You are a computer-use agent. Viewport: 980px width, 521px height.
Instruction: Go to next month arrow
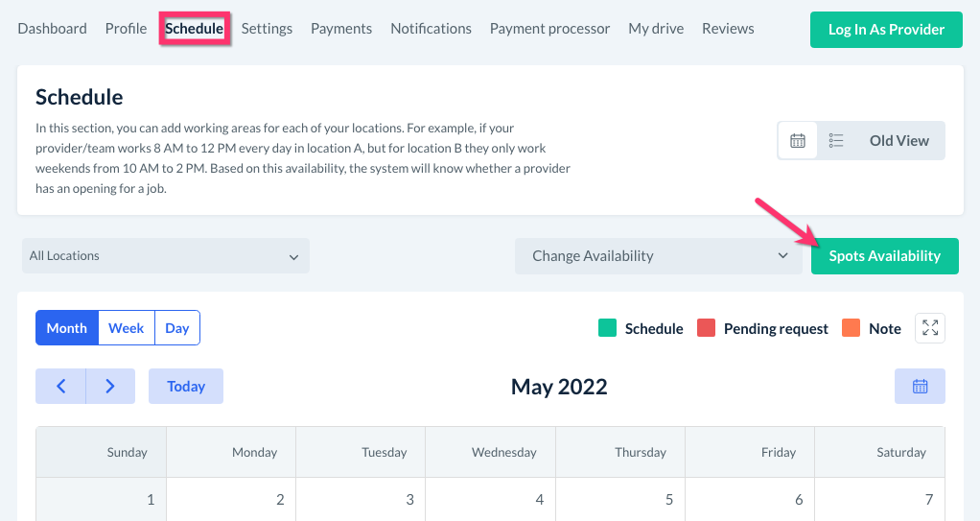[110, 387]
